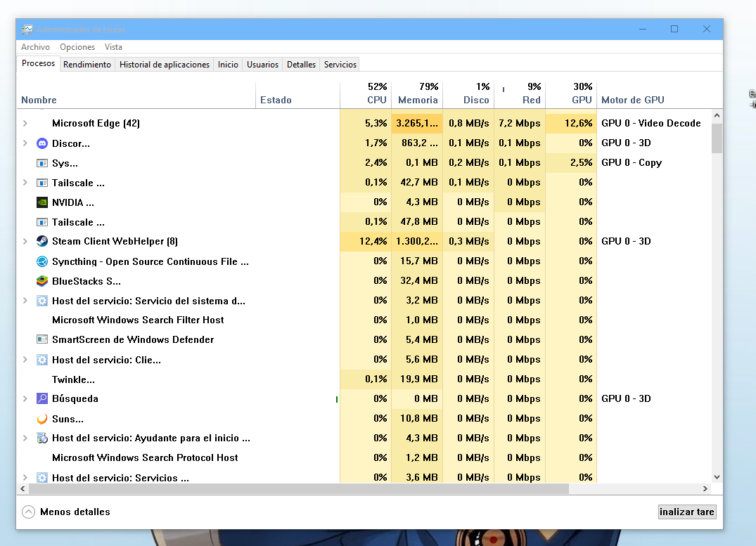This screenshot has width=756, height=546.
Task: Click the vertical scrollbar down arrow
Action: click(717, 477)
